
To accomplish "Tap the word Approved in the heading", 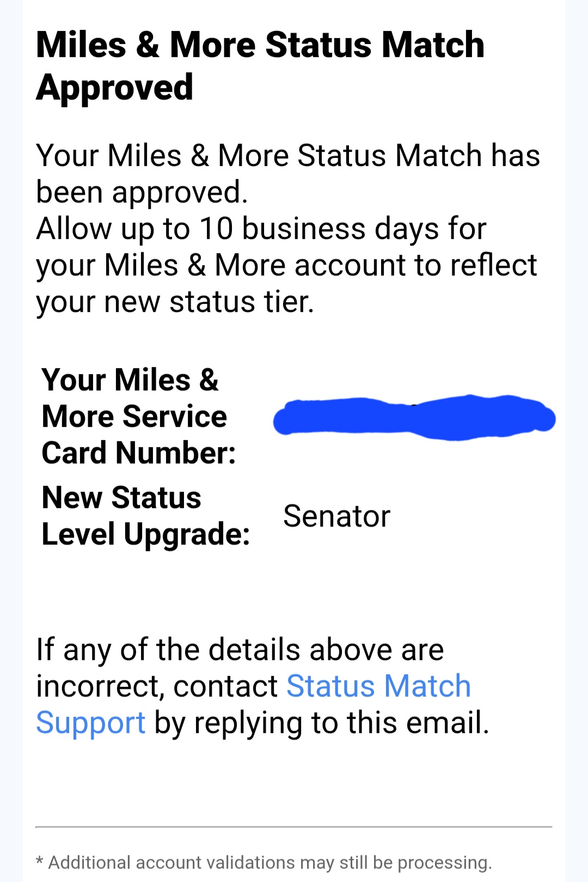I will tap(114, 87).
